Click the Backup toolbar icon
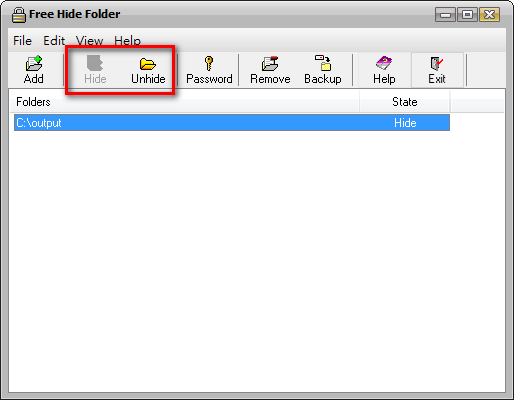The height and width of the screenshot is (400, 514). click(323, 63)
